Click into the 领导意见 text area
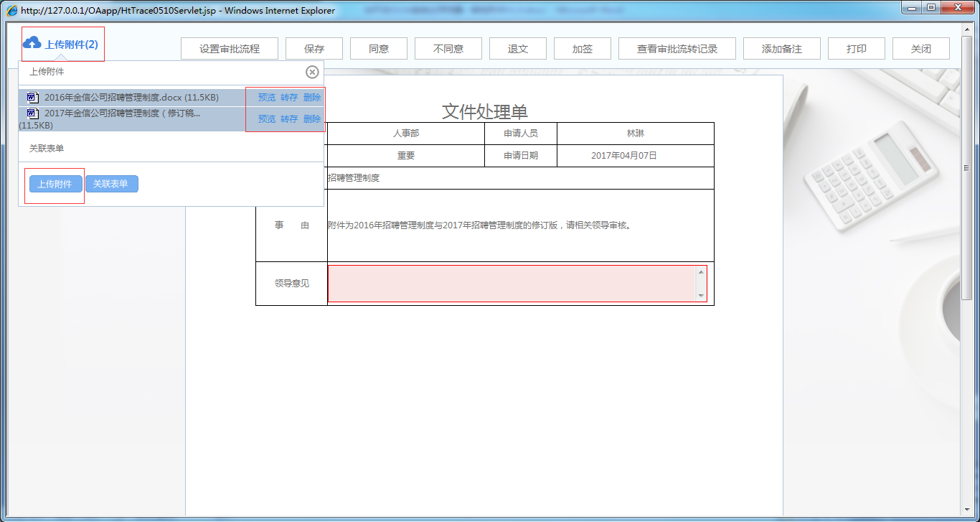 (512, 284)
